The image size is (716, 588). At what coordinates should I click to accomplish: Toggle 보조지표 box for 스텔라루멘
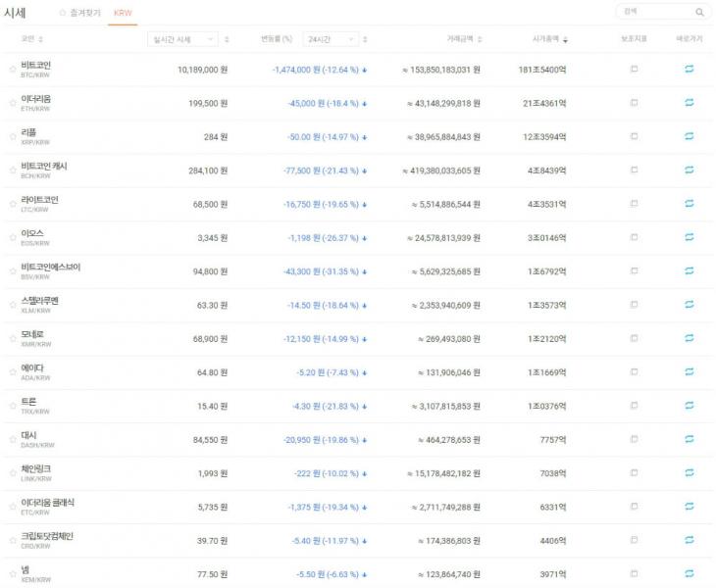(634, 304)
